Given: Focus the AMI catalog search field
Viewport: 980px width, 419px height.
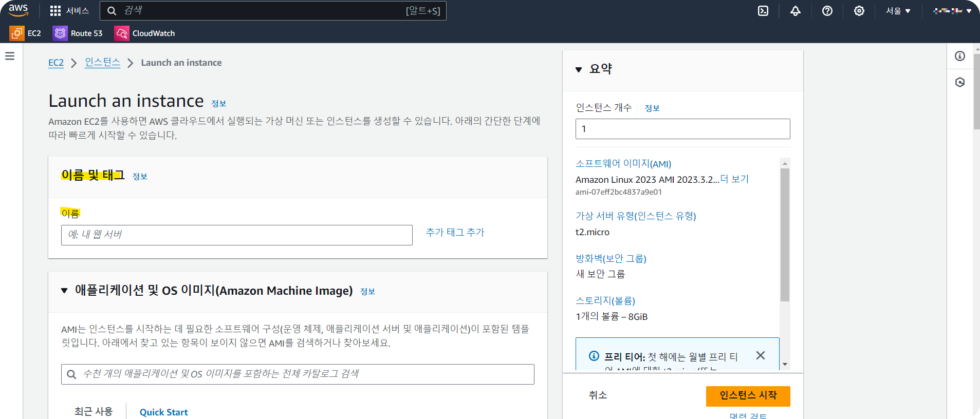Looking at the screenshot, I should [x=298, y=374].
